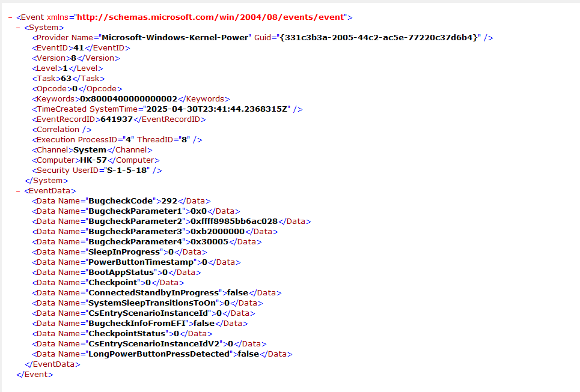Click the Security UserID S-1-5-18

[127, 170]
